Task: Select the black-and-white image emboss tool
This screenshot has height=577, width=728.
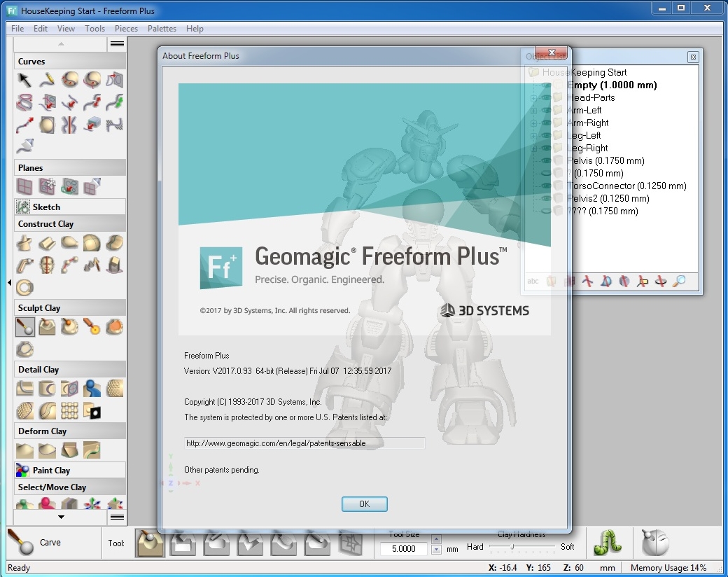Action: pyautogui.click(x=92, y=410)
